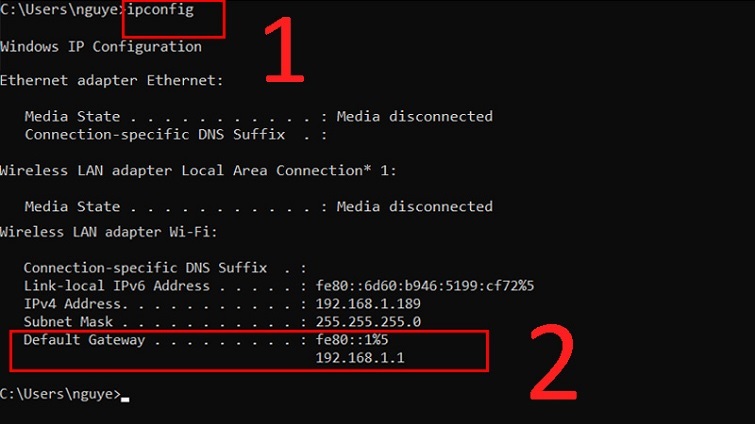
Task: Select the Windows IP Configuration heading
Action: (100, 47)
